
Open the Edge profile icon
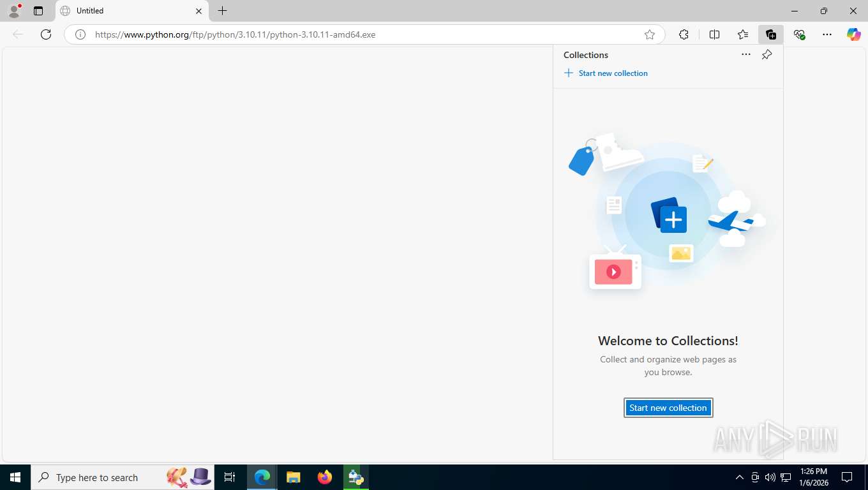(14, 11)
